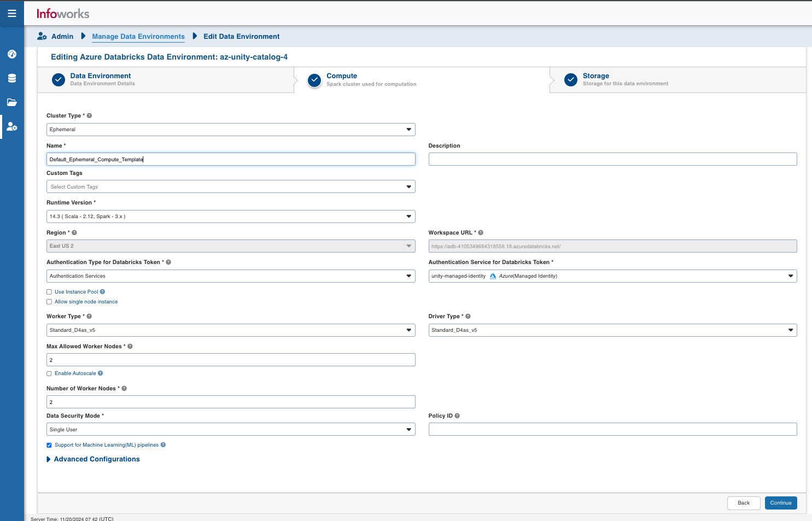Click the Azure icon in authentication service
Image resolution: width=812 pixels, height=521 pixels.
click(493, 276)
